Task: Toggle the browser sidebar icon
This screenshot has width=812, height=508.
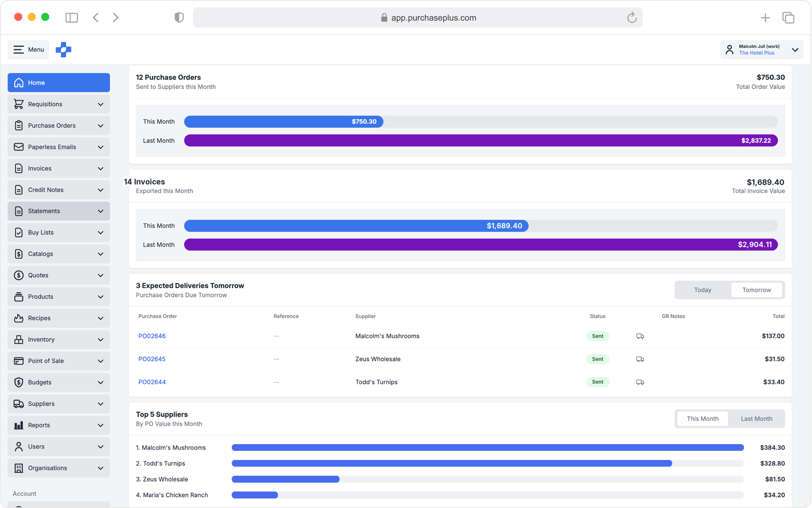Action: coord(72,18)
